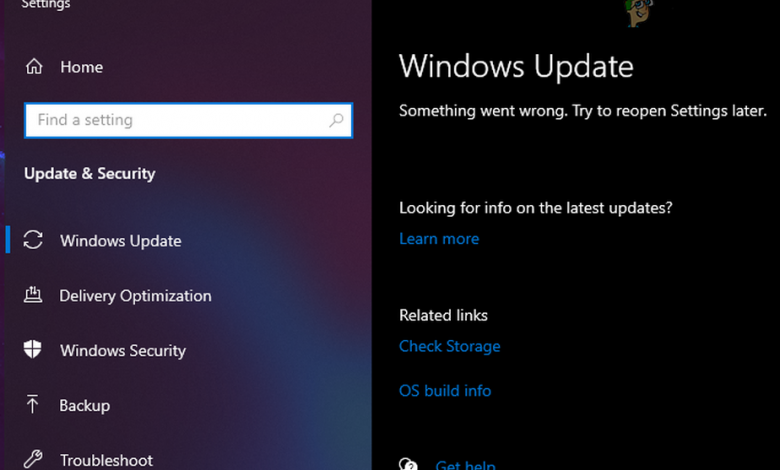
Task: Click the Windows Security shield icon
Action: [33, 350]
